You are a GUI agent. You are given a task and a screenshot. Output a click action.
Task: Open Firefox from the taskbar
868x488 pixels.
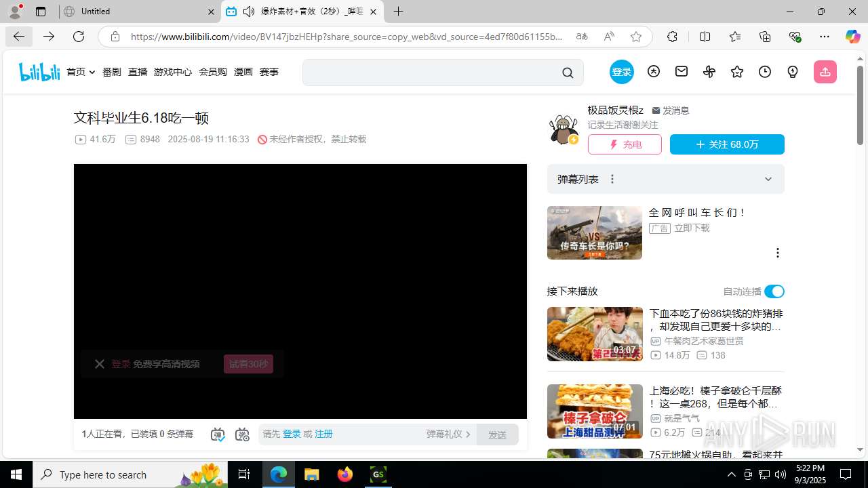point(345,474)
